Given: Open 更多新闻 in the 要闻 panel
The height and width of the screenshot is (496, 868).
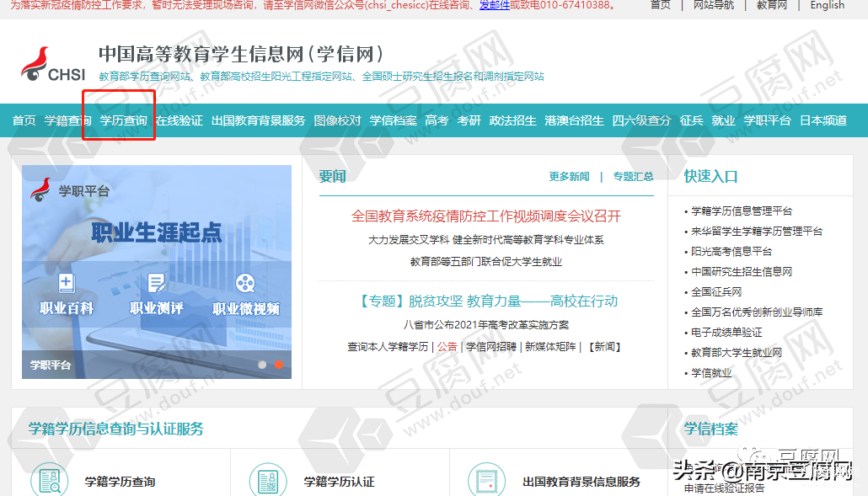Looking at the screenshot, I should coord(569,176).
